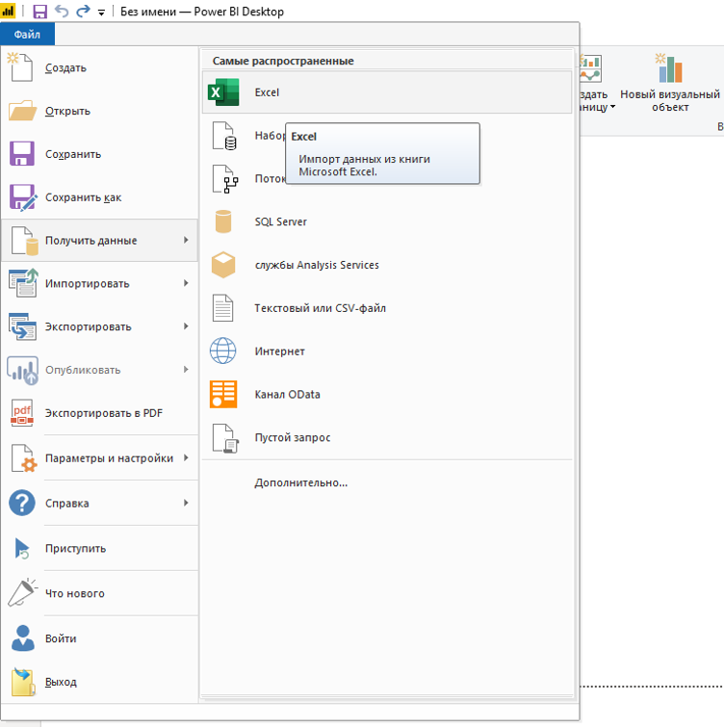
Task: Choose the Excel data source label
Action: (267, 92)
